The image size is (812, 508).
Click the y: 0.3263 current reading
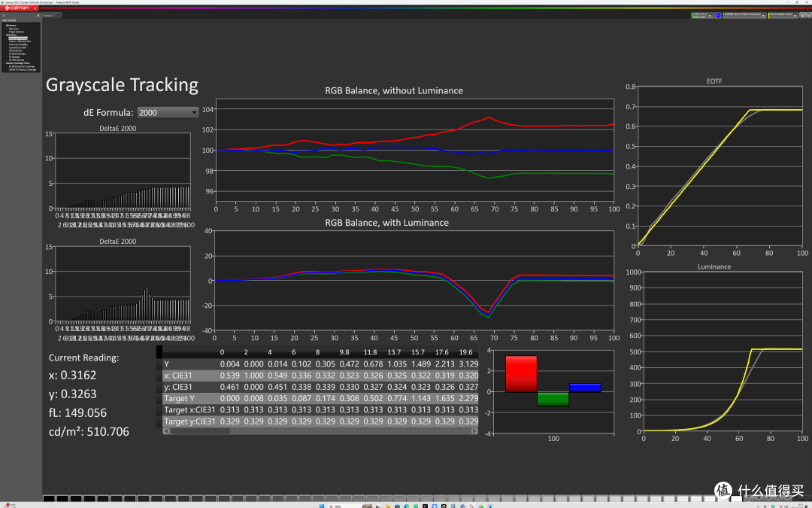(72, 394)
